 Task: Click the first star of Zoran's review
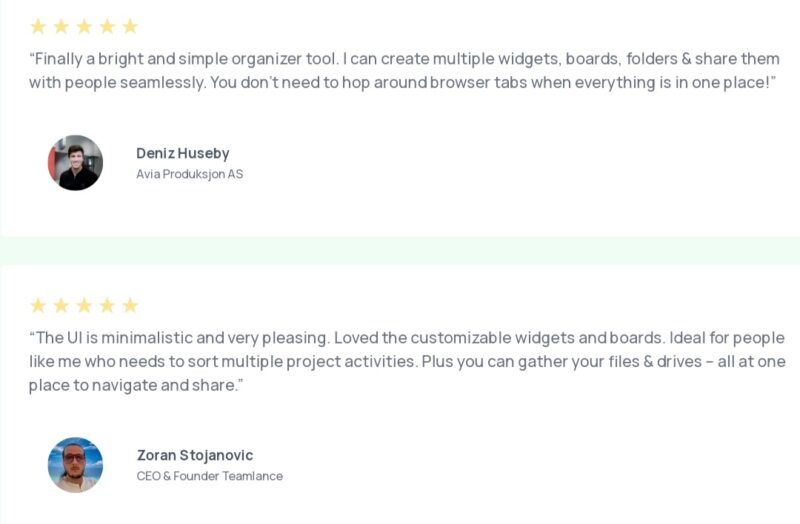[38, 305]
